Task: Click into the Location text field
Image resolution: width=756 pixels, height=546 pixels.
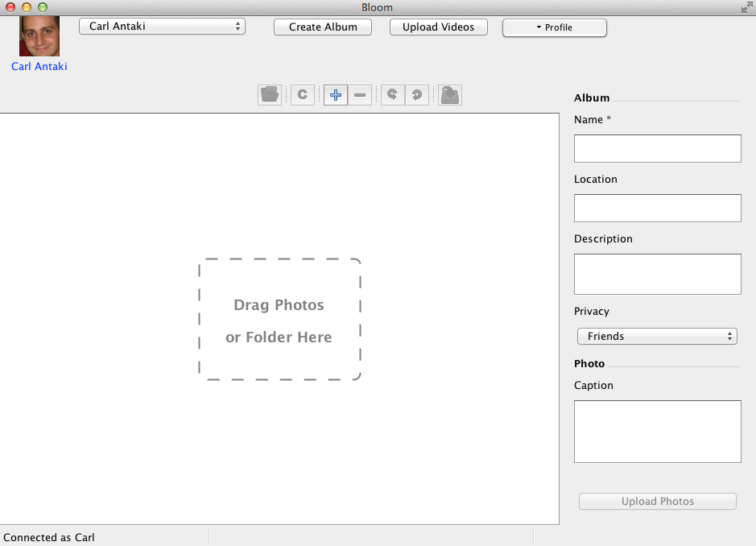Action: pyautogui.click(x=657, y=209)
